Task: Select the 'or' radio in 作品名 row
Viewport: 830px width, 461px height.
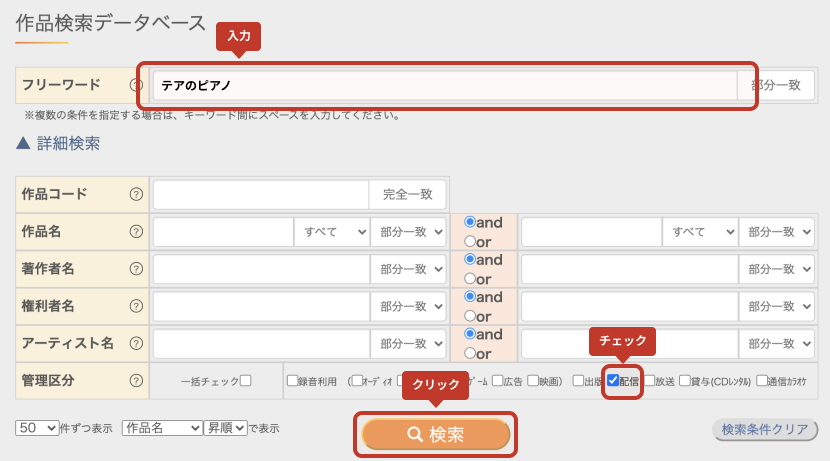Action: pos(470,241)
